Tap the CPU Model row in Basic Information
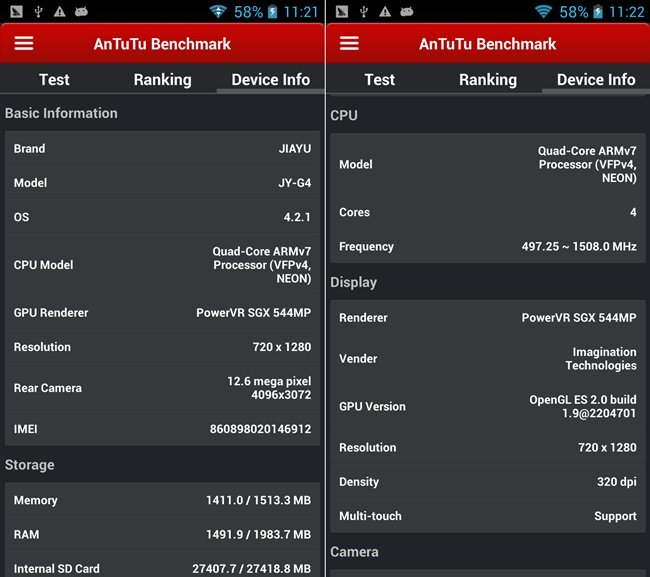Viewport: 650px width, 577px height. 162,265
